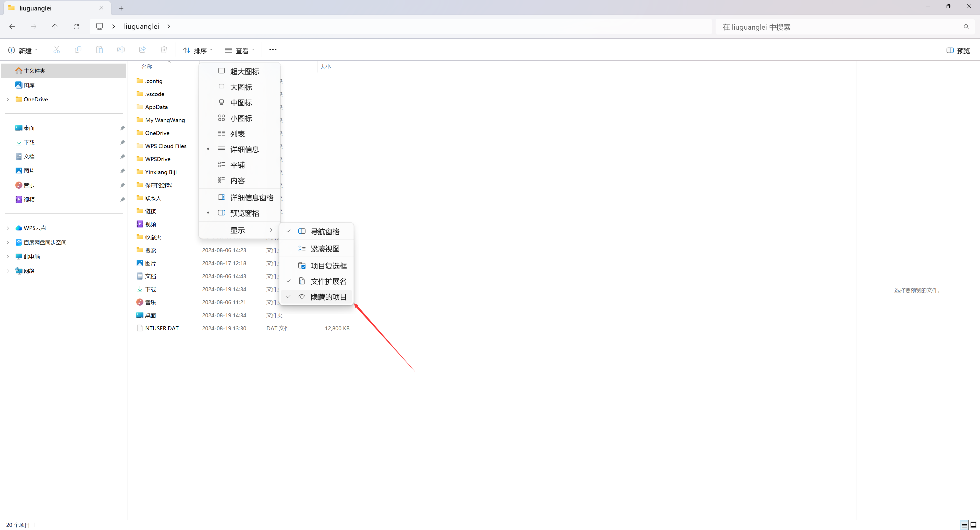Click the delete trash can icon
This screenshot has width=980, height=530.
(x=164, y=50)
